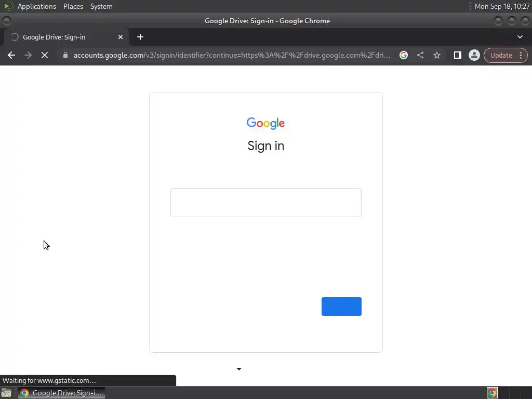Open the Chrome three-dot menu
Screen dimensions: 532x399
tap(521, 55)
